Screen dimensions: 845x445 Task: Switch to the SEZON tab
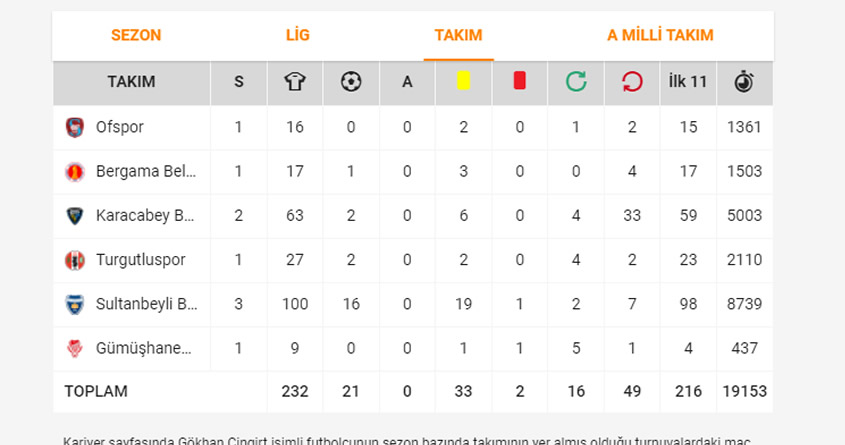tap(136, 35)
